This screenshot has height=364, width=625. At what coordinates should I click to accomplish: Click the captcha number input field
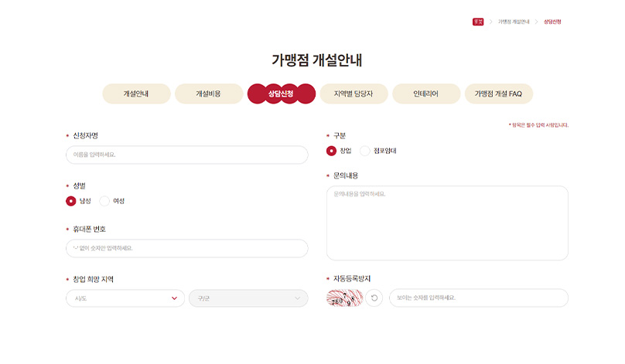(479, 298)
